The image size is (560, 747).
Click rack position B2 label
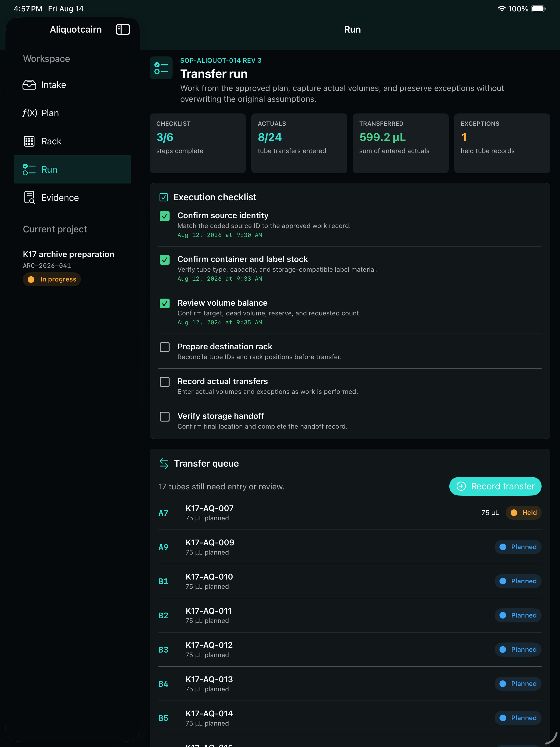click(x=163, y=616)
